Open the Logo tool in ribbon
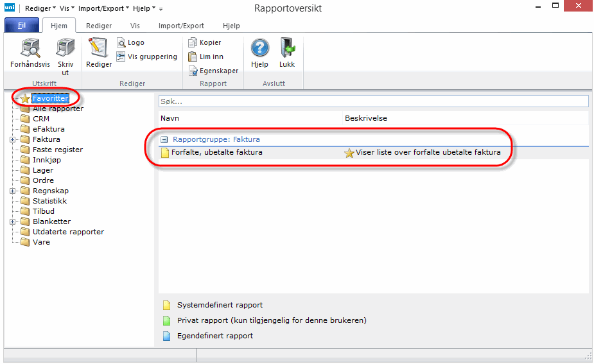Viewport: 594px width, 364px height. pos(121,42)
